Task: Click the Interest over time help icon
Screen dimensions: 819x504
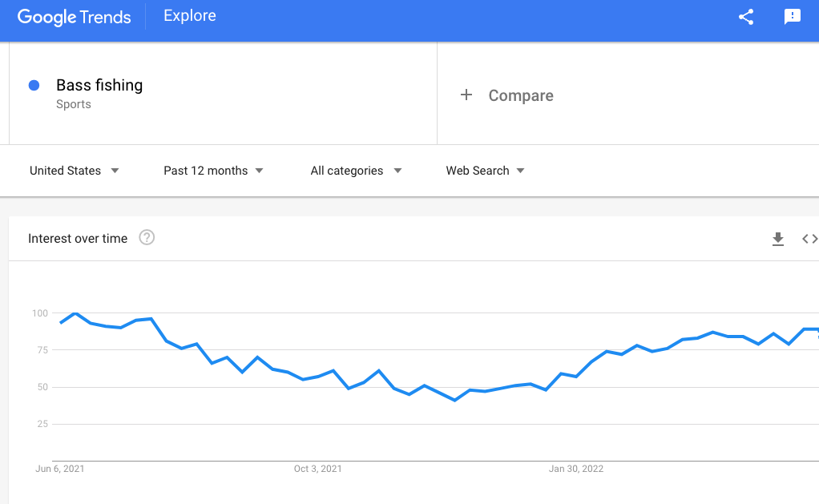Action: [147, 238]
